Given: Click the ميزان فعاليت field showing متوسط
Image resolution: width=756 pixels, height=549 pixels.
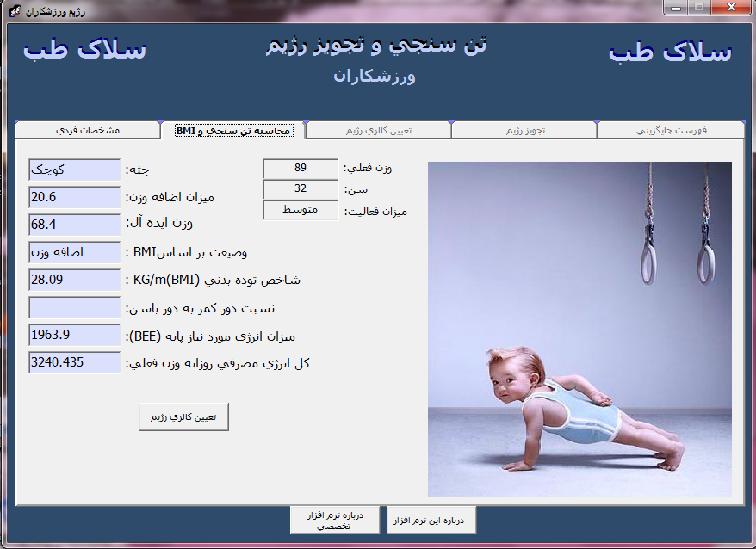Looking at the screenshot, I should tap(301, 210).
